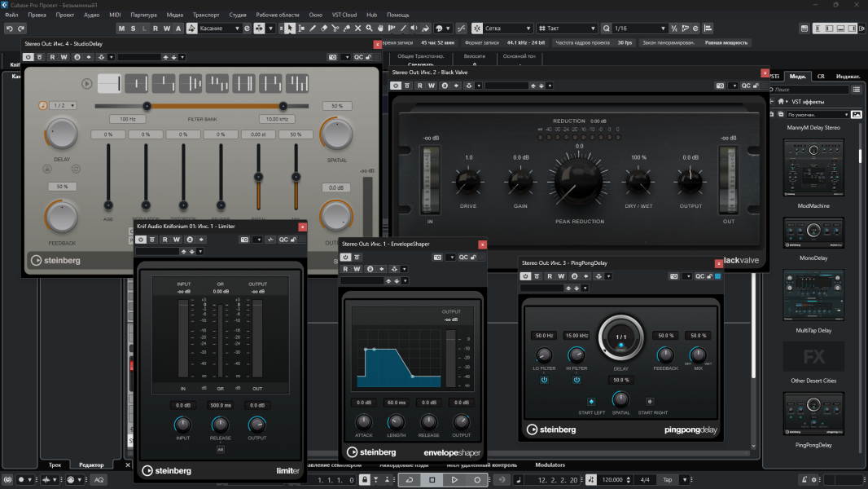Click Black Valve Peak Reduction knob

[x=578, y=183]
